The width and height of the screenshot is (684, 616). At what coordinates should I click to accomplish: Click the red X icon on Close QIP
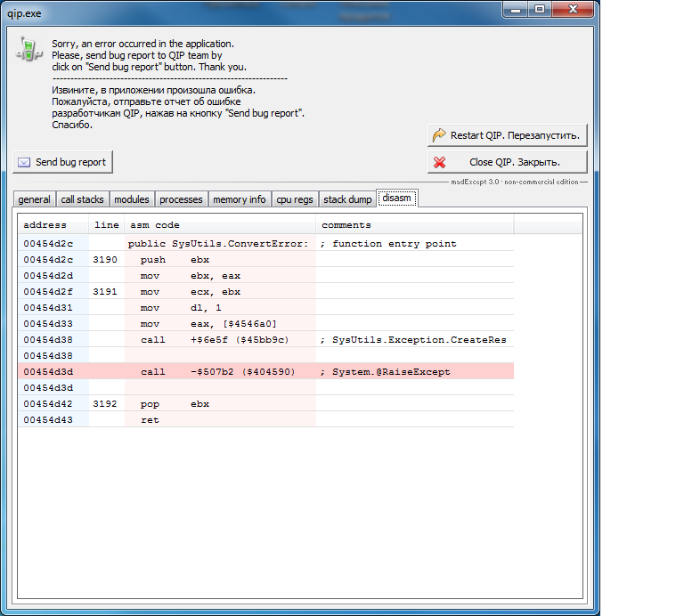[x=439, y=162]
